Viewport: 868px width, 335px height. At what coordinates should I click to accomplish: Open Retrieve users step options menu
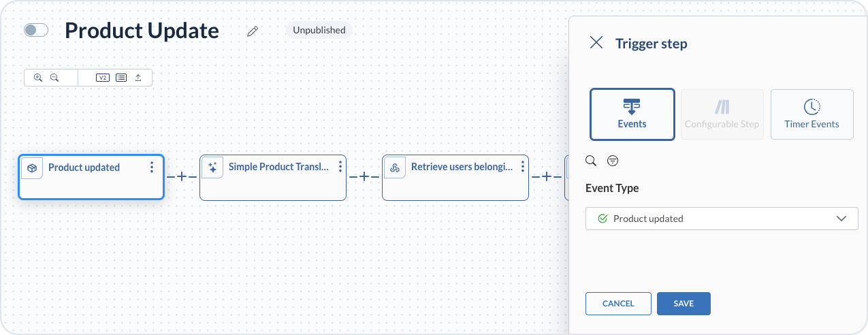point(523,167)
